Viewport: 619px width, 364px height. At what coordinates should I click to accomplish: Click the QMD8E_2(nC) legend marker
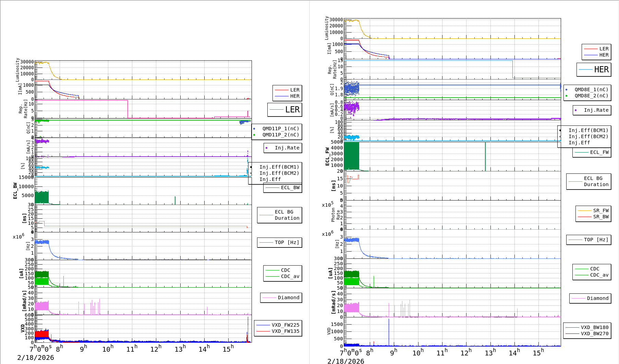[x=567, y=96]
